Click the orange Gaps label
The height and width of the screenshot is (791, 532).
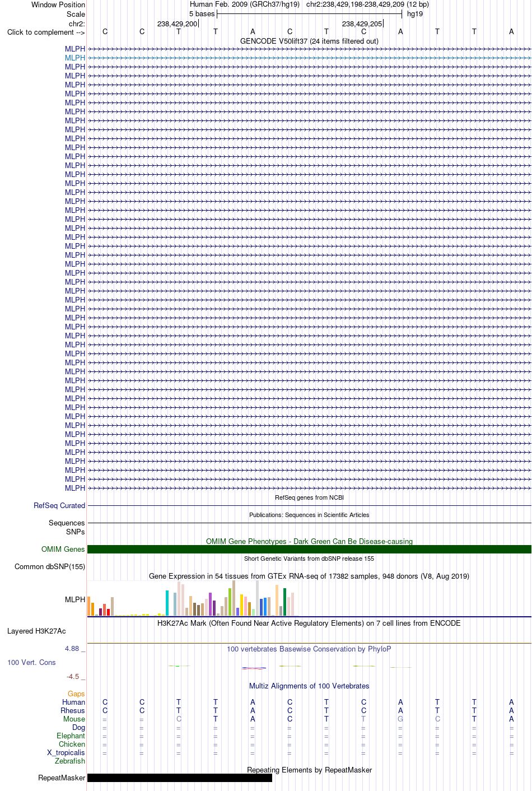pos(76,694)
